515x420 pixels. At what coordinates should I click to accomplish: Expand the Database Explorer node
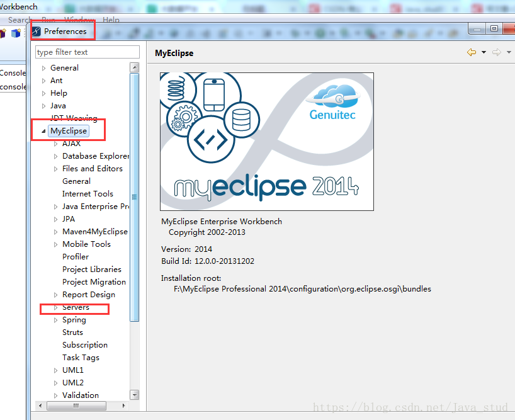pyautogui.click(x=56, y=156)
